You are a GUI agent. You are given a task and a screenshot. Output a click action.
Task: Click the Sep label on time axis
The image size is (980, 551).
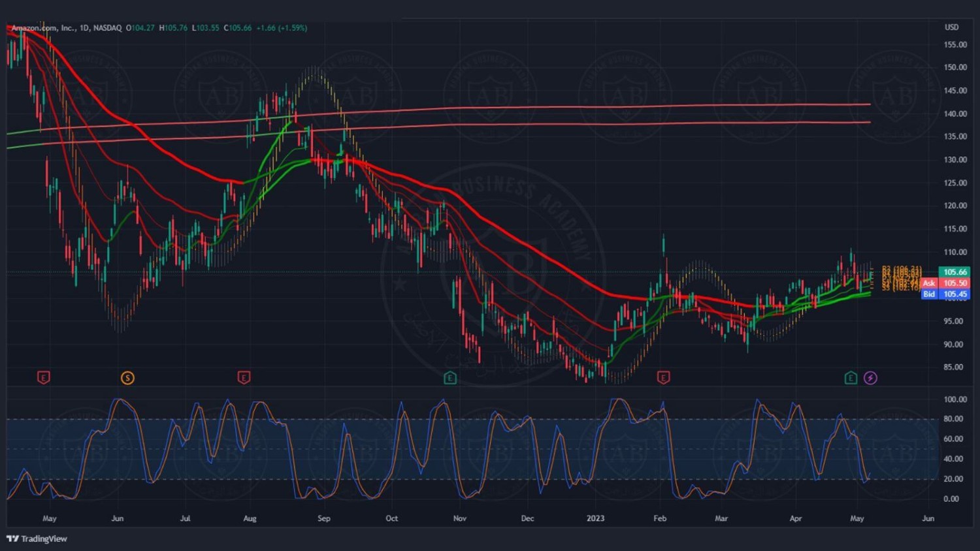pyautogui.click(x=324, y=518)
